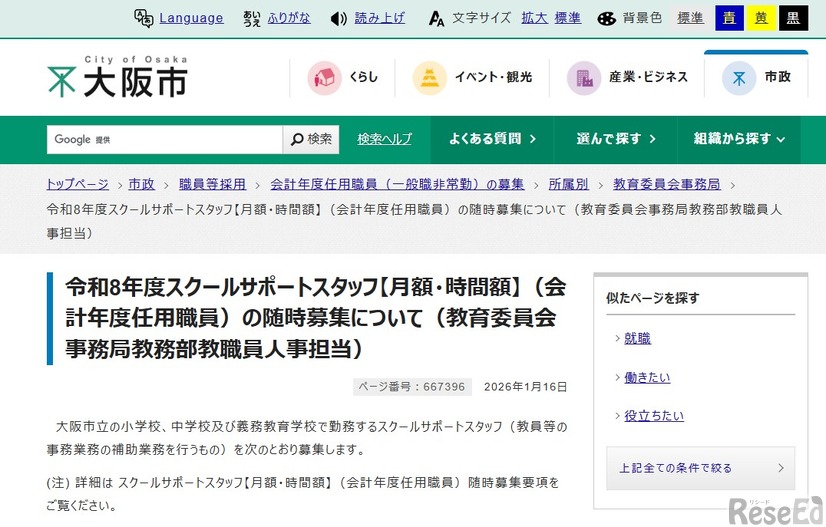This screenshot has height=527, width=826.
Task: Click the speaker read-aloud icon
Action: [x=338, y=19]
